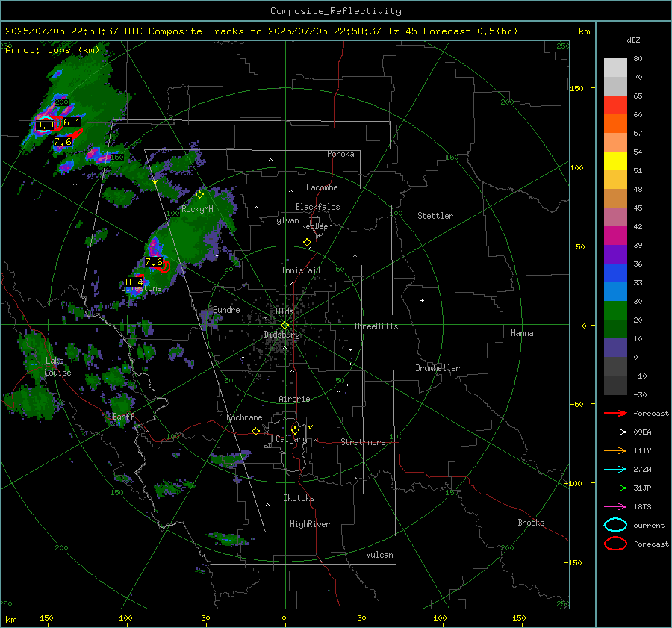Click the Stettler town label
Image resolution: width=672 pixels, height=628 pixels.
435,216
